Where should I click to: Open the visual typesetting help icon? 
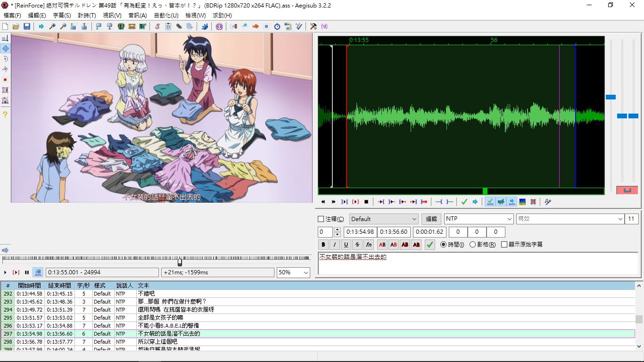(x=5, y=115)
